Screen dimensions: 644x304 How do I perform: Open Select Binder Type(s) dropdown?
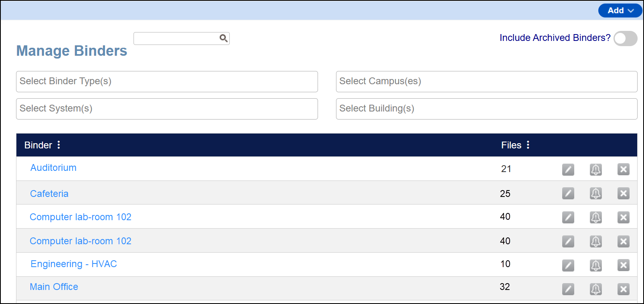point(167,81)
